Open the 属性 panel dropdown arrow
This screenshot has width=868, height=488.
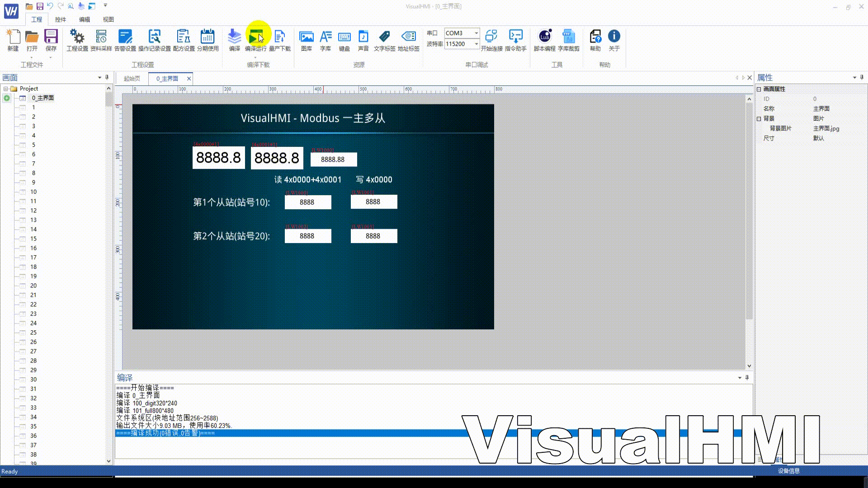[x=854, y=78]
